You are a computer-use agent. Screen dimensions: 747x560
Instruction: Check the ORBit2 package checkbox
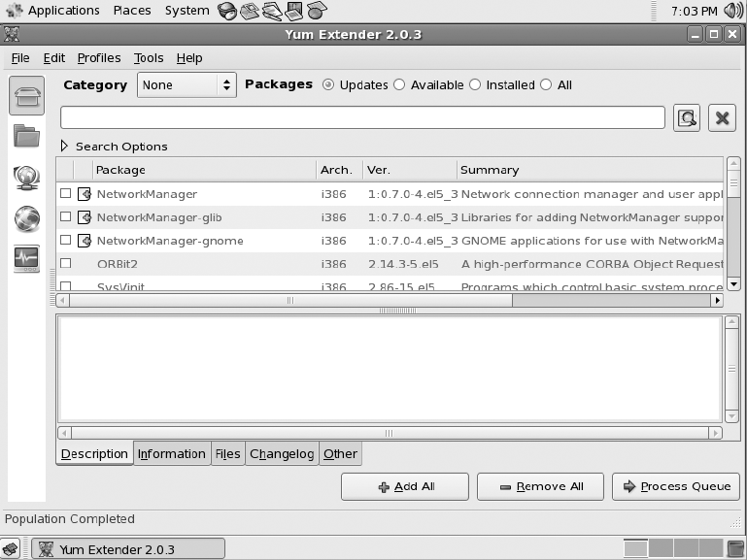point(66,263)
